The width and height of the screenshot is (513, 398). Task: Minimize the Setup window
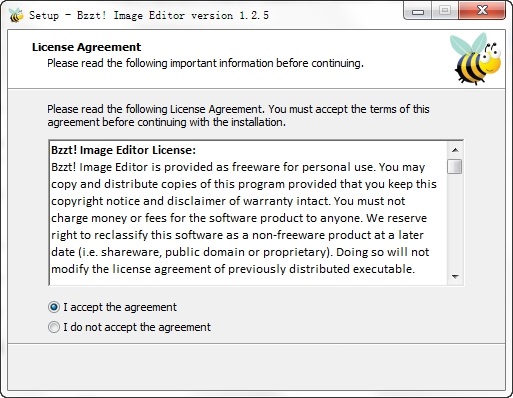click(x=417, y=11)
